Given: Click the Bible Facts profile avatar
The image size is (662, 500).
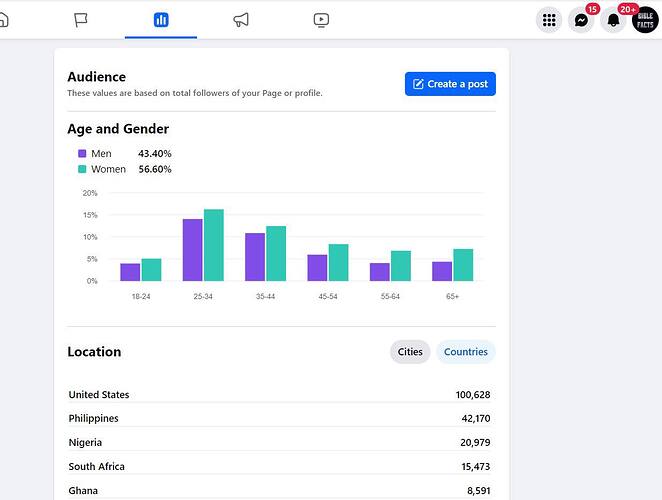Looking at the screenshot, I should point(645,19).
